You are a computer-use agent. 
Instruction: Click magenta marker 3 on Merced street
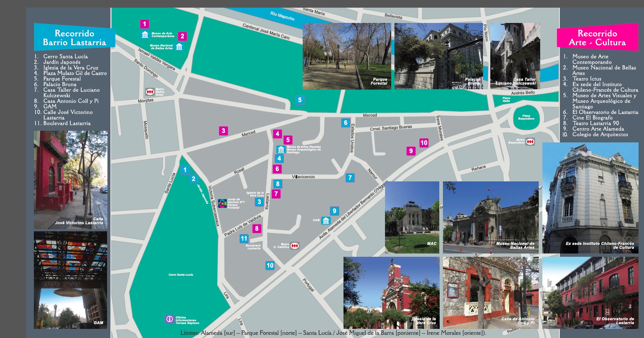click(223, 131)
